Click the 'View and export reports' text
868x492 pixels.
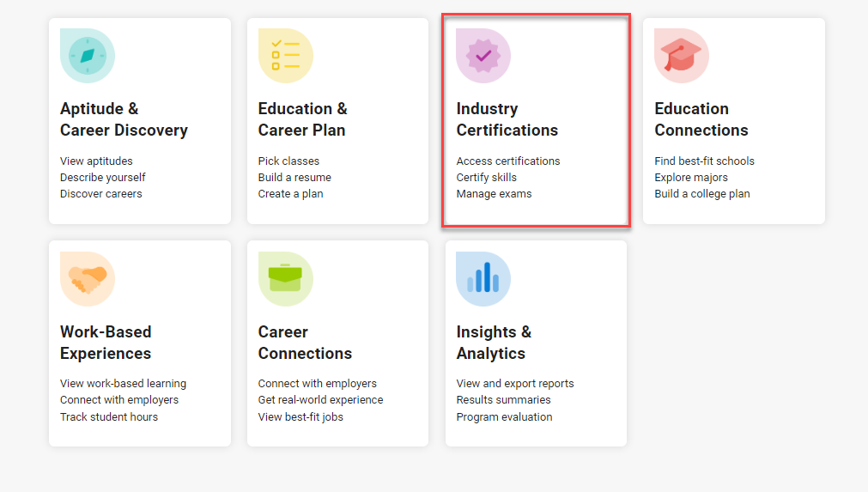tap(515, 384)
